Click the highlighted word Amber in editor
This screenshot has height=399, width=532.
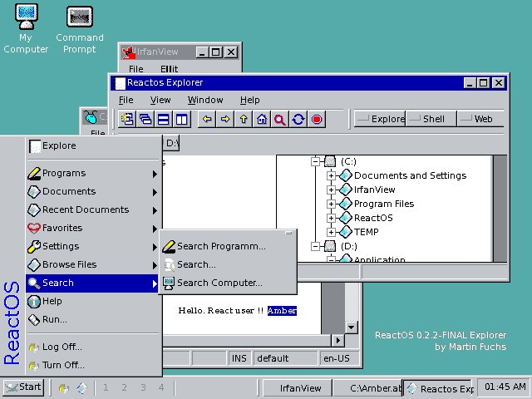pyautogui.click(x=282, y=311)
